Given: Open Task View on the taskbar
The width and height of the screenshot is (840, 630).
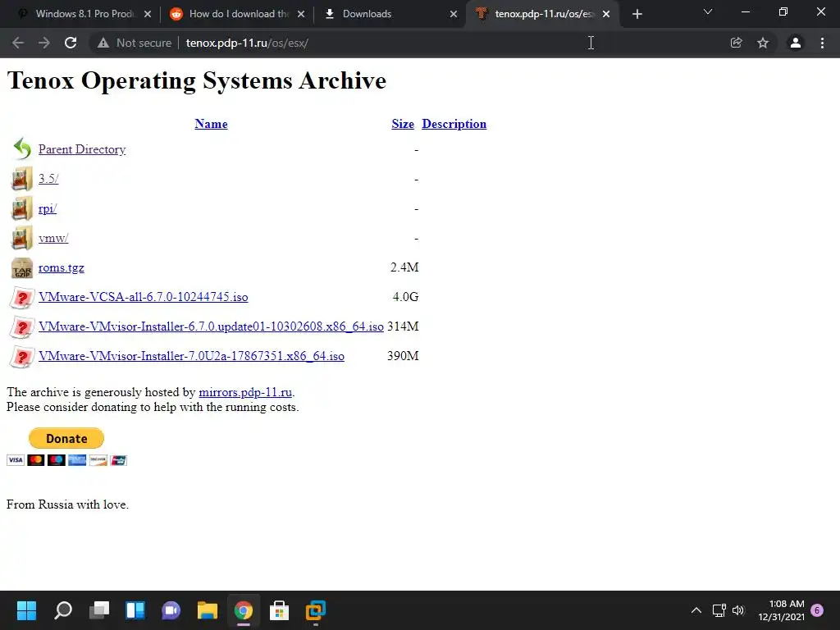Looking at the screenshot, I should click(99, 610).
